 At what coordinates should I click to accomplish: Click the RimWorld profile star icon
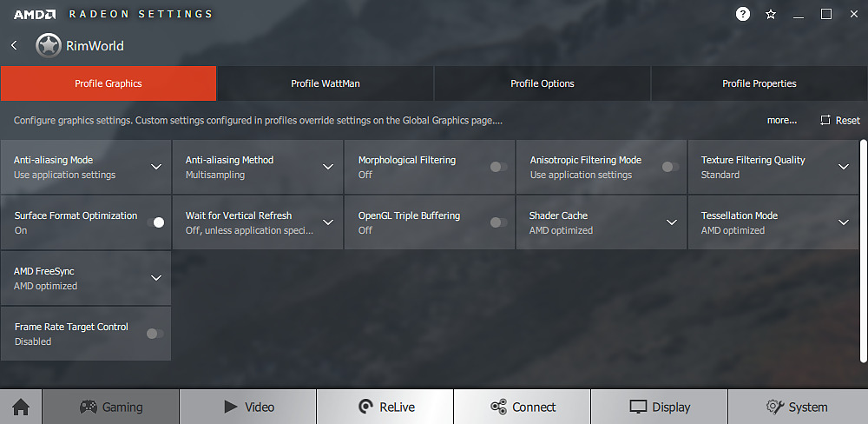48,45
